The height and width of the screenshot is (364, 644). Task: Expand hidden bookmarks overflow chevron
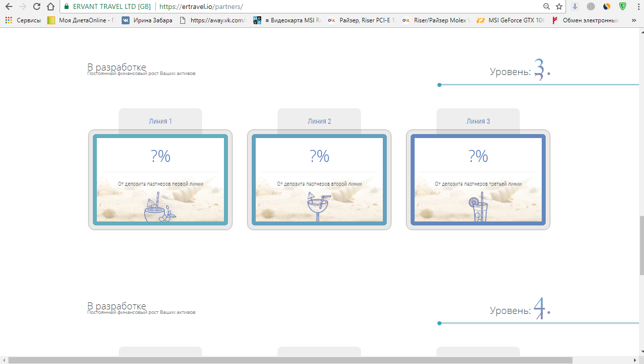tap(634, 20)
